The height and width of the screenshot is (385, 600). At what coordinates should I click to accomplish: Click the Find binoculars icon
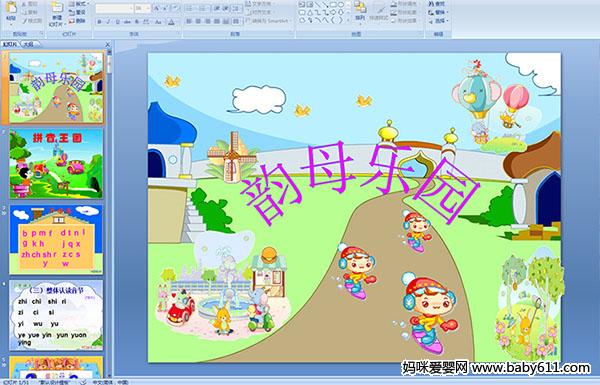pos(432,4)
